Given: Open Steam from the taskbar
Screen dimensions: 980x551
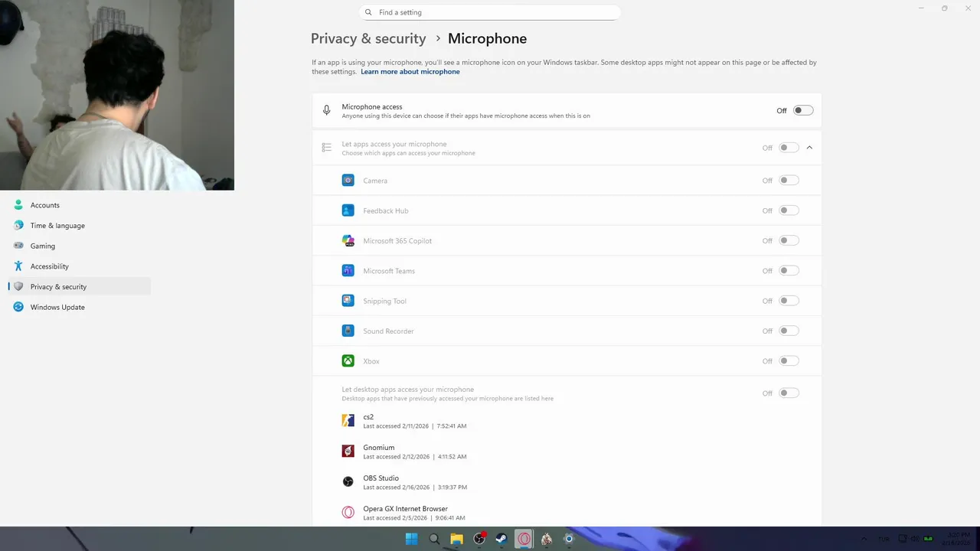Looking at the screenshot, I should (501, 539).
